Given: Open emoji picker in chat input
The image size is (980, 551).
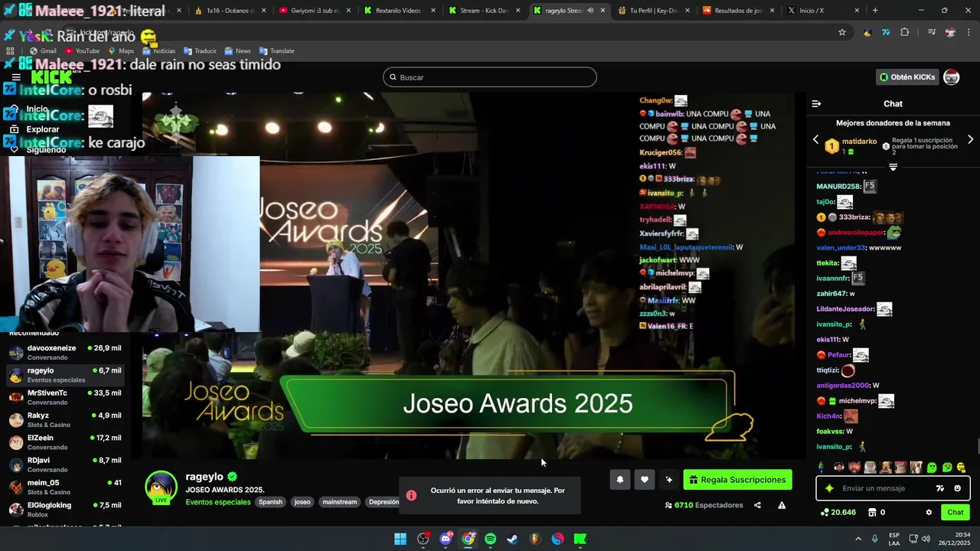Looking at the screenshot, I should (x=958, y=488).
